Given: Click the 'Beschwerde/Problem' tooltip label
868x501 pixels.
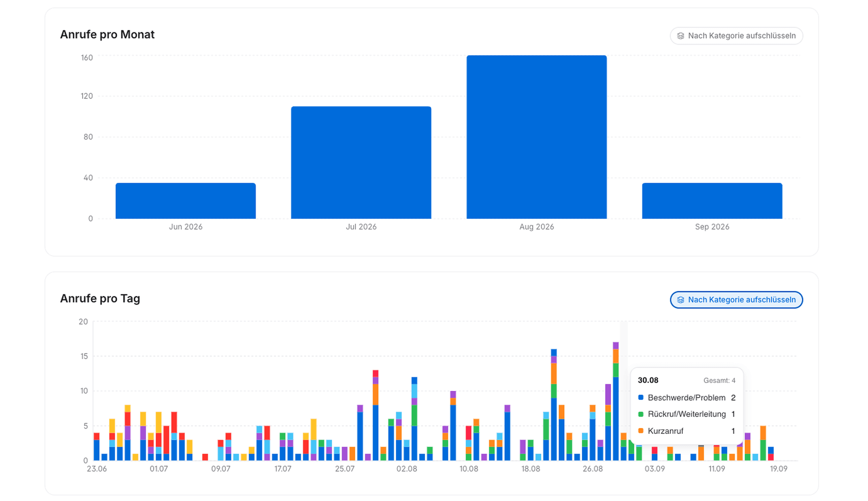Looking at the screenshot, I should [686, 397].
